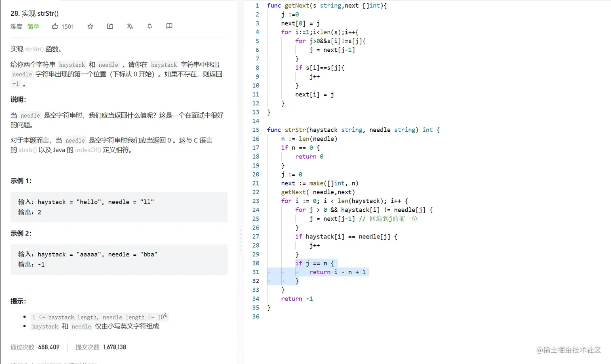Click code line 'next[i] = j'
The width and height of the screenshot is (611, 364).
pos(314,95)
